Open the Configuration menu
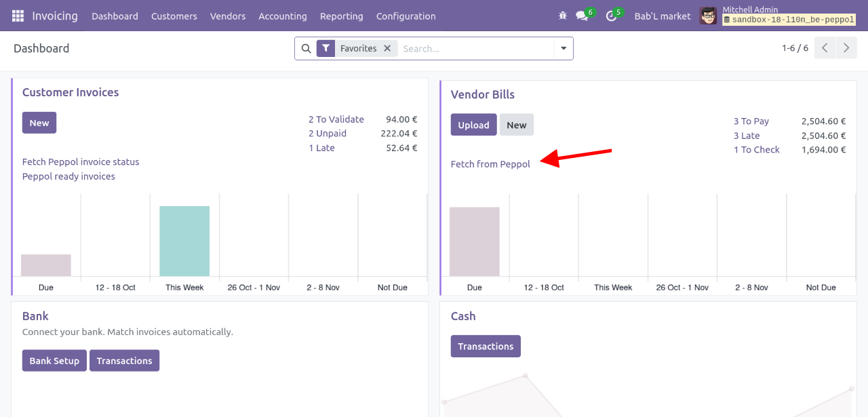Viewport: 868px width, 417px height. pyautogui.click(x=406, y=16)
